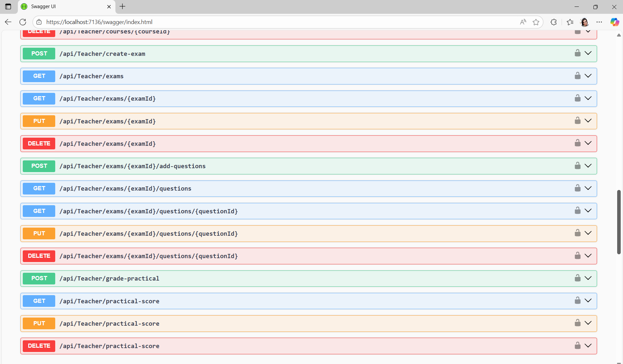Click the lock icon on POST create-exam row
Image resolution: width=623 pixels, height=364 pixels.
(x=577, y=53)
